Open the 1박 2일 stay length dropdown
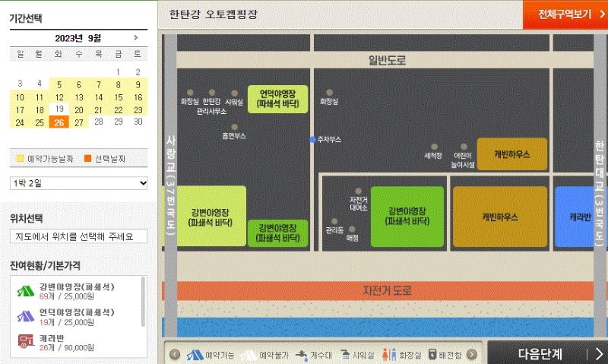The width and height of the screenshot is (608, 364). (x=79, y=183)
